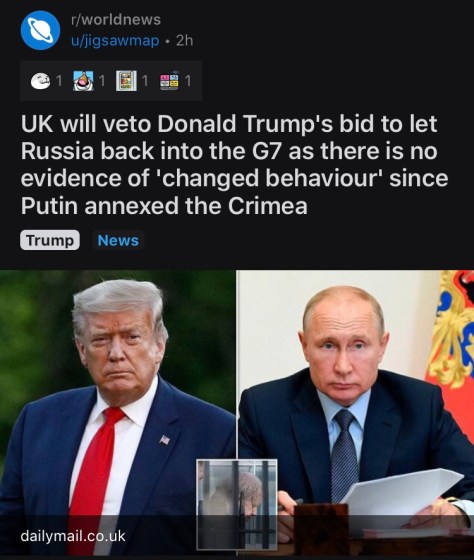Tap the refrigerator-style award icon
474x560 pixels.
point(126,81)
